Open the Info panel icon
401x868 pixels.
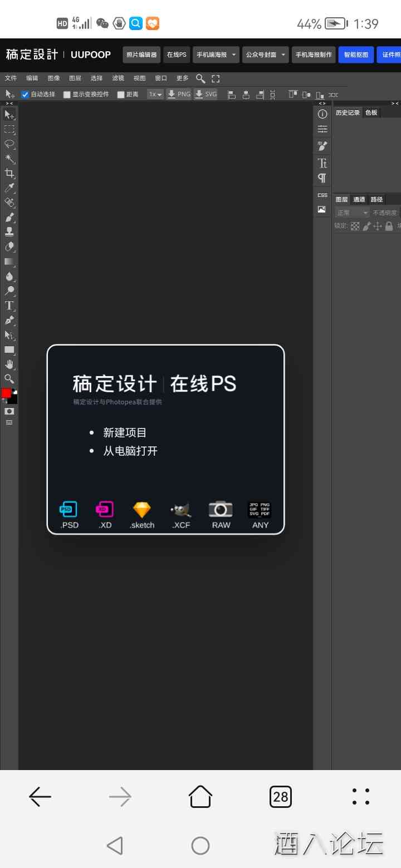coord(322,114)
